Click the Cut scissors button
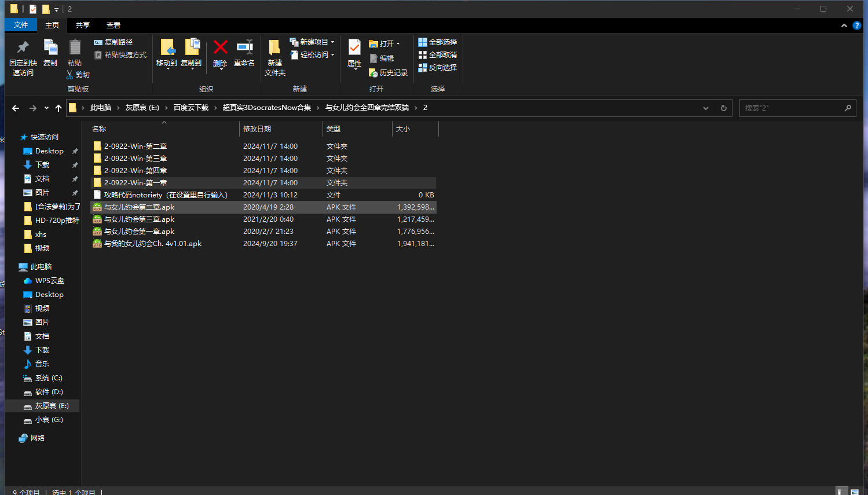This screenshot has width=868, height=495. tap(78, 75)
